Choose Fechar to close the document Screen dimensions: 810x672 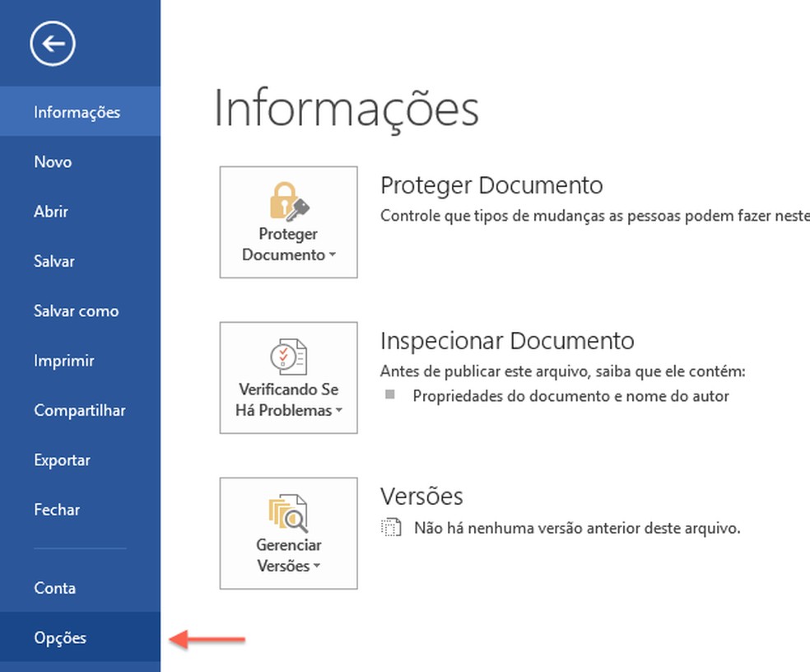pyautogui.click(x=80, y=509)
